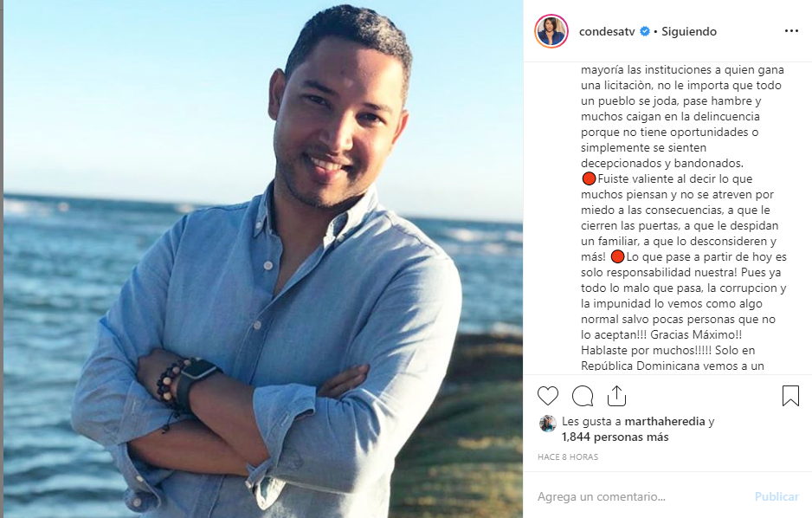Save the post with the bookmark icon
This screenshot has width=812, height=518.
pyautogui.click(x=790, y=396)
